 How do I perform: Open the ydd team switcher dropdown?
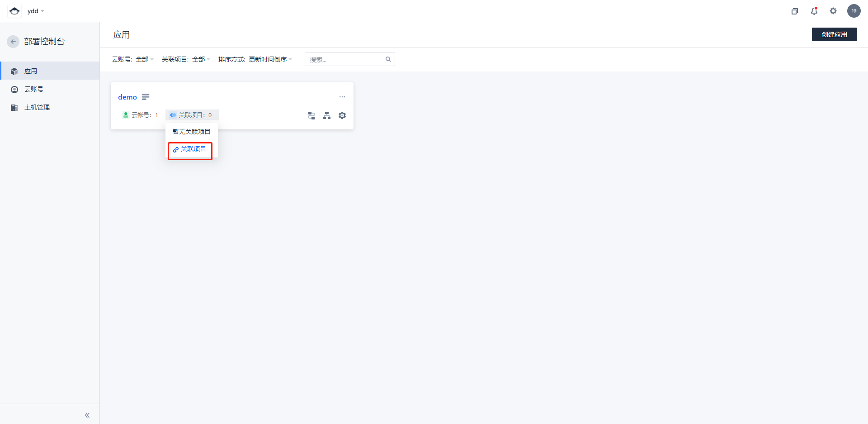click(36, 11)
